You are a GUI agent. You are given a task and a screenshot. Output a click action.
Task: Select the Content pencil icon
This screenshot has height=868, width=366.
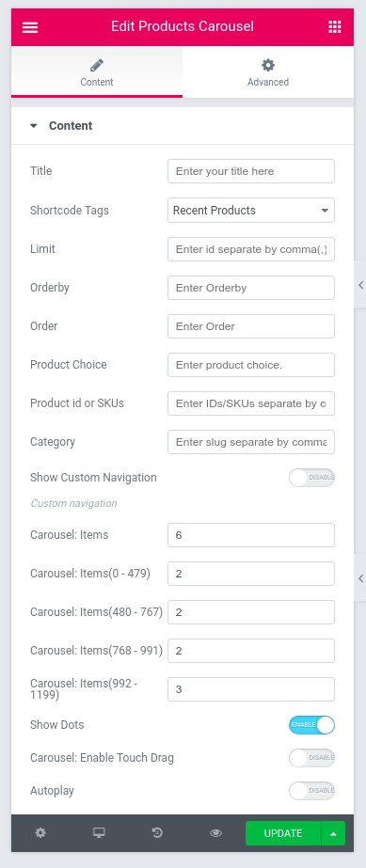point(97,65)
